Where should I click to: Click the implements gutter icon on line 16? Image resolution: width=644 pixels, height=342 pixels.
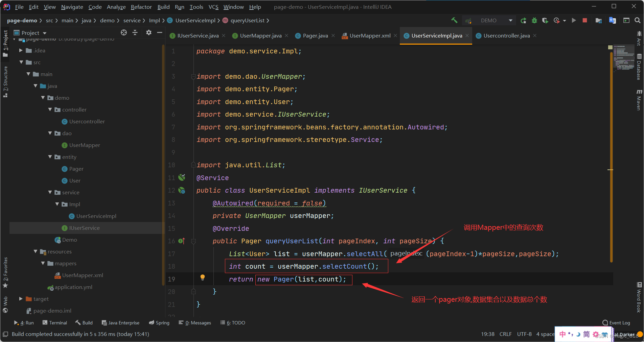(x=182, y=241)
